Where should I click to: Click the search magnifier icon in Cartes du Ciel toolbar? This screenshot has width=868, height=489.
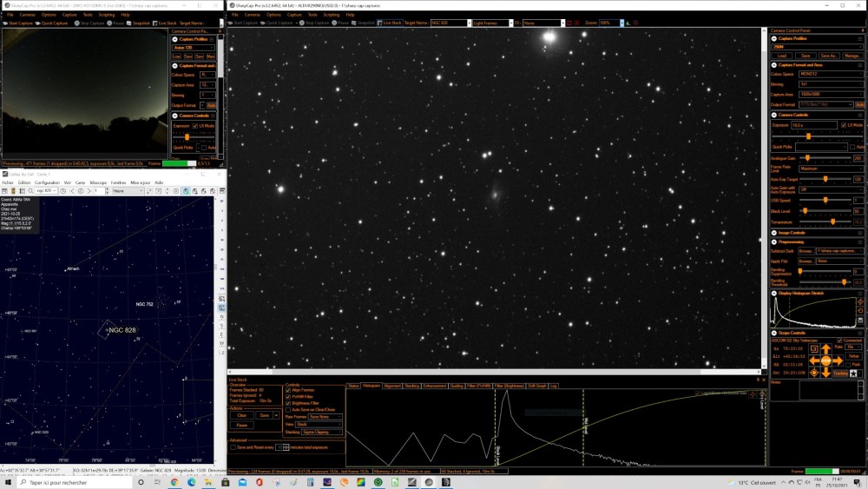(x=30, y=191)
